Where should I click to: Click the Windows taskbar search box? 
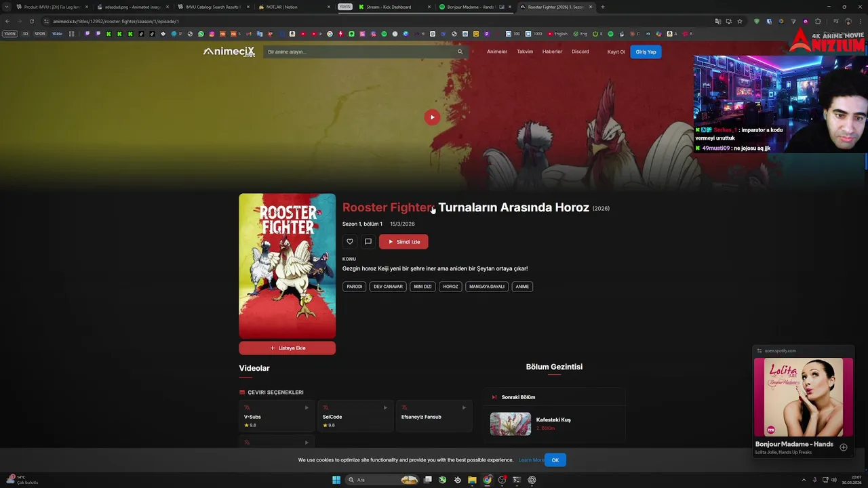point(382,480)
